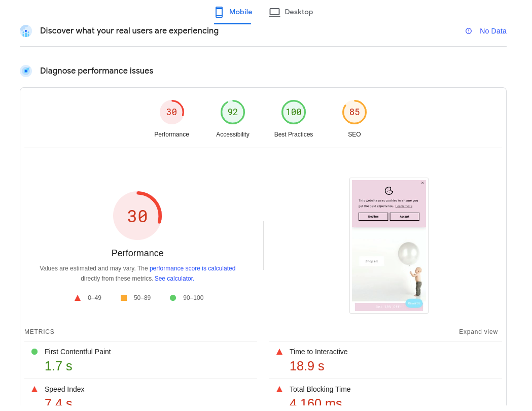Click the large Performance 30 gauge
Screen dimensions: 532x411
point(137,216)
